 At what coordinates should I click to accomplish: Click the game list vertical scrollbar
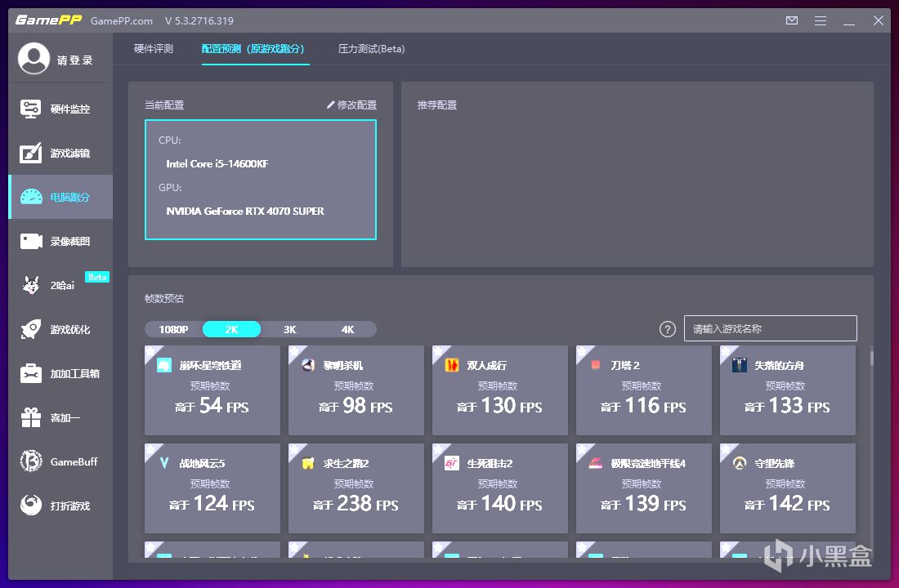pos(871,359)
